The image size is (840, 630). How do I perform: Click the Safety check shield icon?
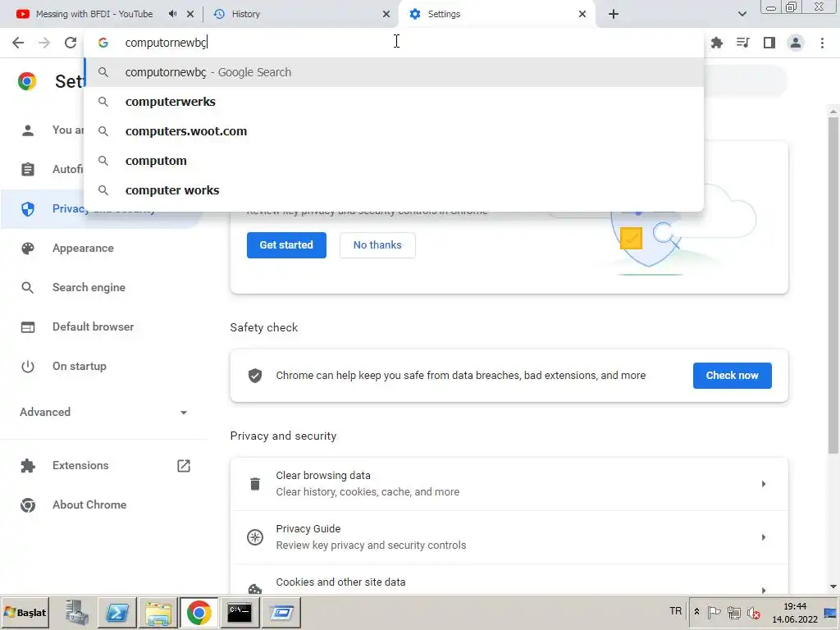tap(255, 376)
